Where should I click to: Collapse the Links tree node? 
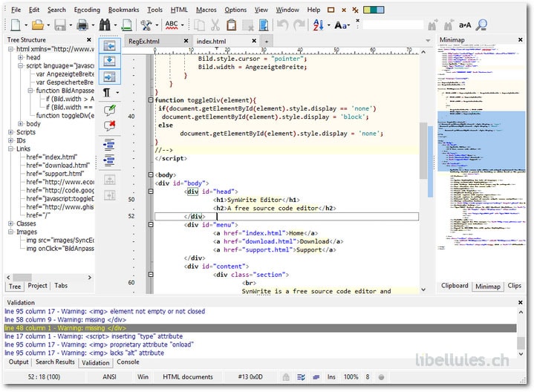click(x=10, y=148)
